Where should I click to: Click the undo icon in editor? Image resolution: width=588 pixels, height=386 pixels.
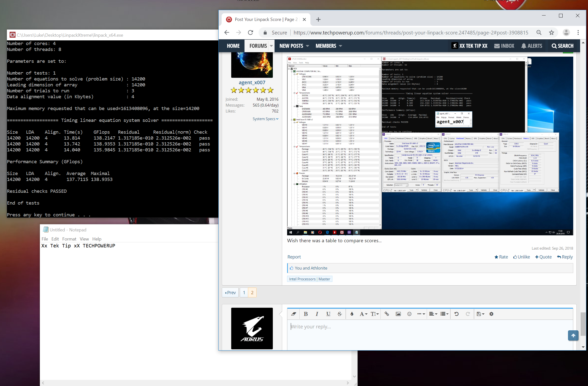[x=457, y=314]
